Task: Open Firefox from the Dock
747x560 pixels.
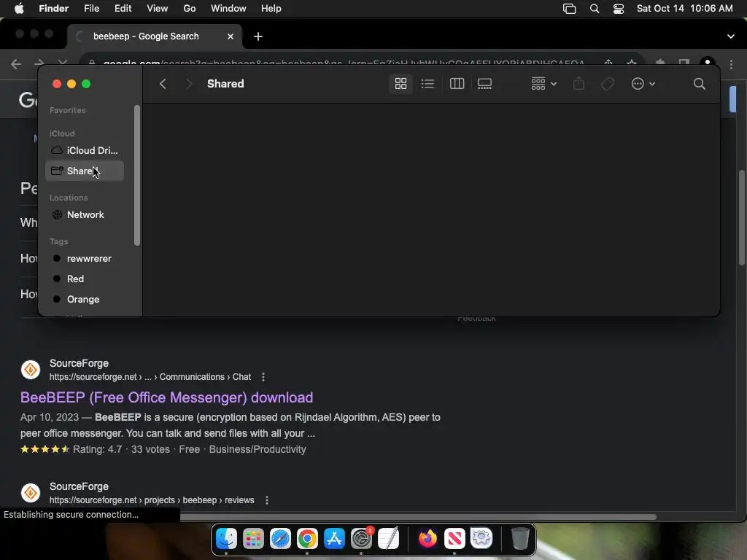Action: (x=427, y=539)
